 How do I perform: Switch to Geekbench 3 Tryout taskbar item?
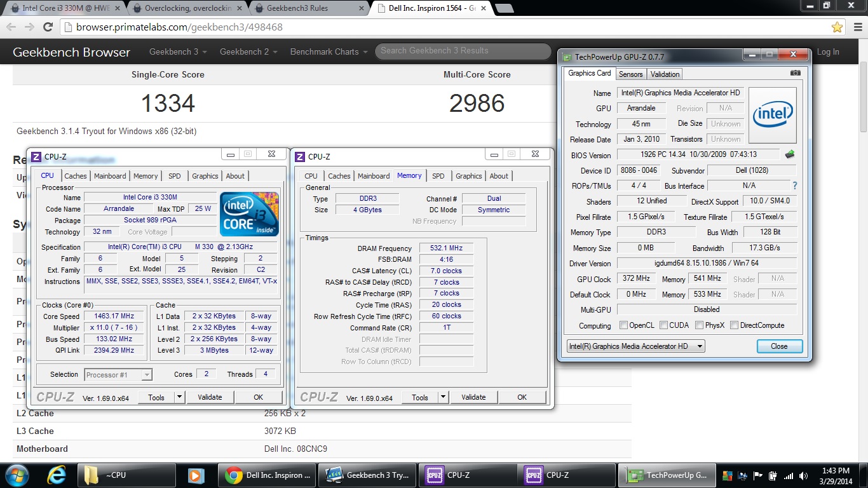(368, 475)
